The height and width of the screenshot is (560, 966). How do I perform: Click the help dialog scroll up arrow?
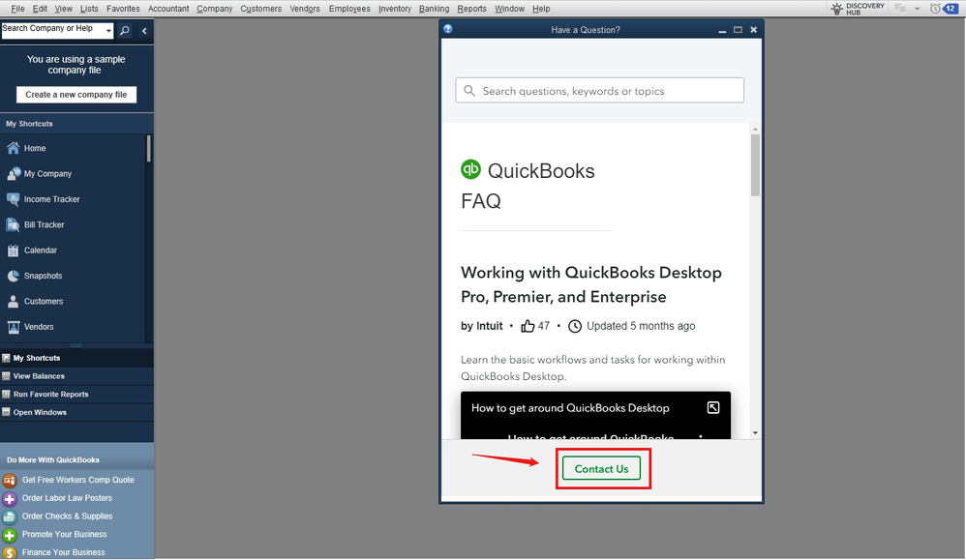click(755, 130)
